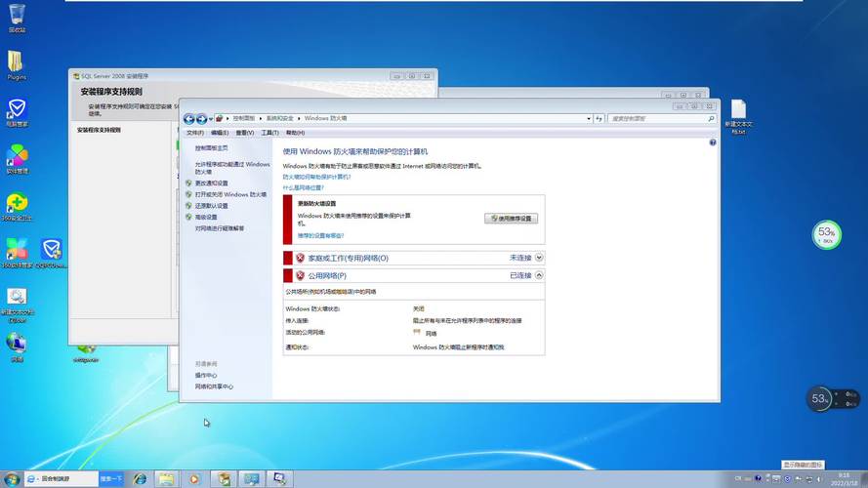868x488 pixels.
Task: Open Internet Explorer from the taskbar
Action: coord(140,478)
